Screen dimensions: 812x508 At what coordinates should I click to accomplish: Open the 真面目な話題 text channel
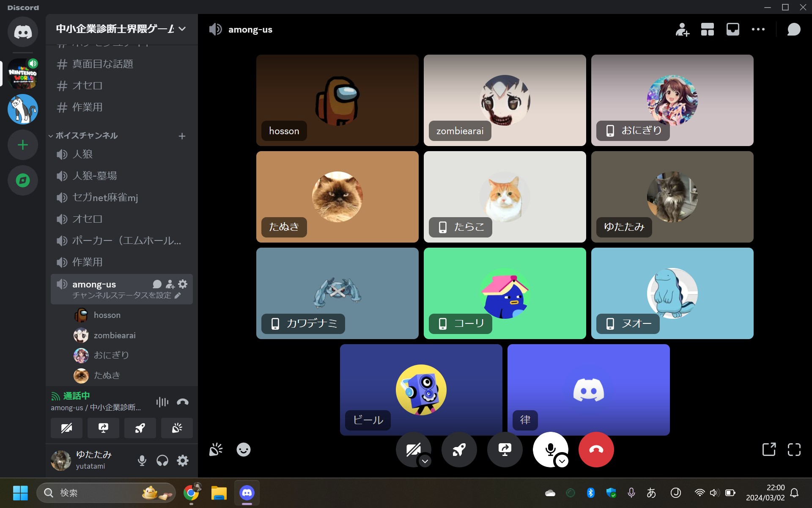coord(121,64)
